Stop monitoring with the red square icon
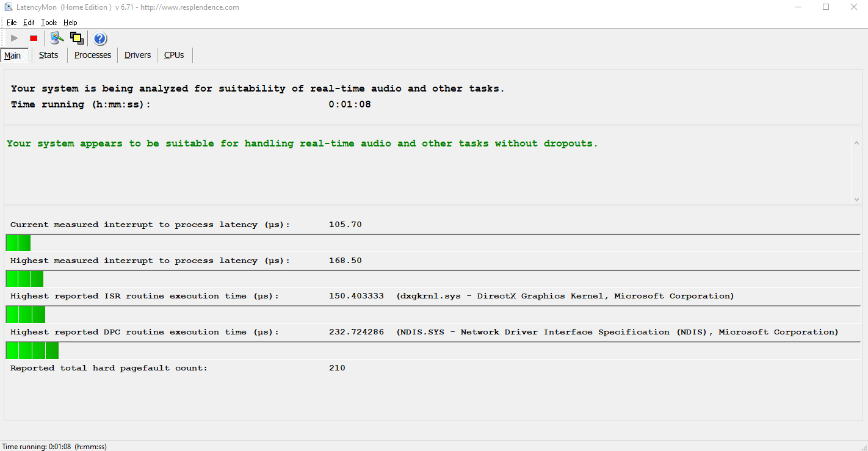 34,38
